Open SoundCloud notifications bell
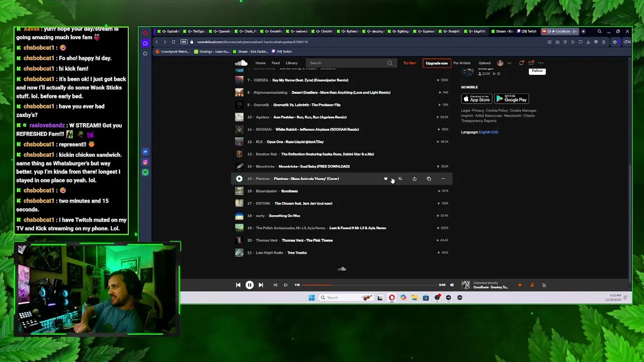 click(522, 63)
